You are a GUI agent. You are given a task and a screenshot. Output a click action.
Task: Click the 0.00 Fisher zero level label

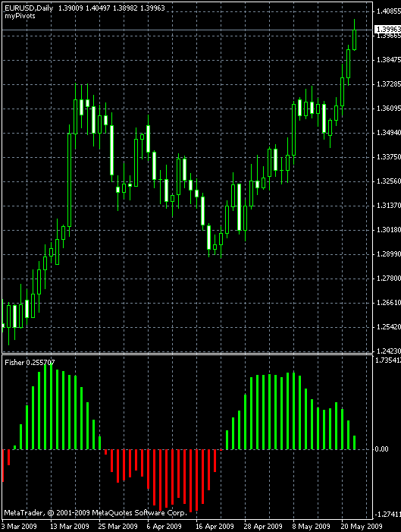coord(382,449)
